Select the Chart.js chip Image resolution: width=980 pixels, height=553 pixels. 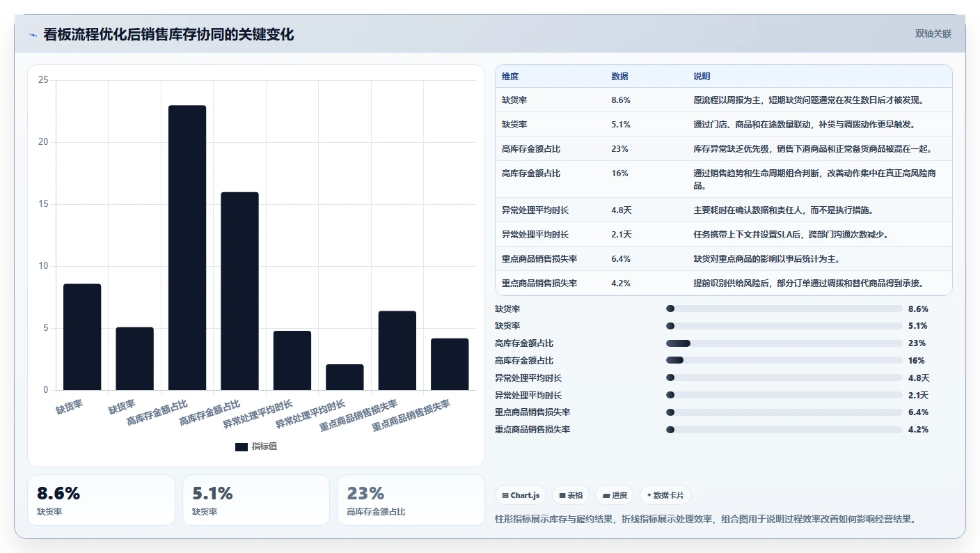(521, 495)
